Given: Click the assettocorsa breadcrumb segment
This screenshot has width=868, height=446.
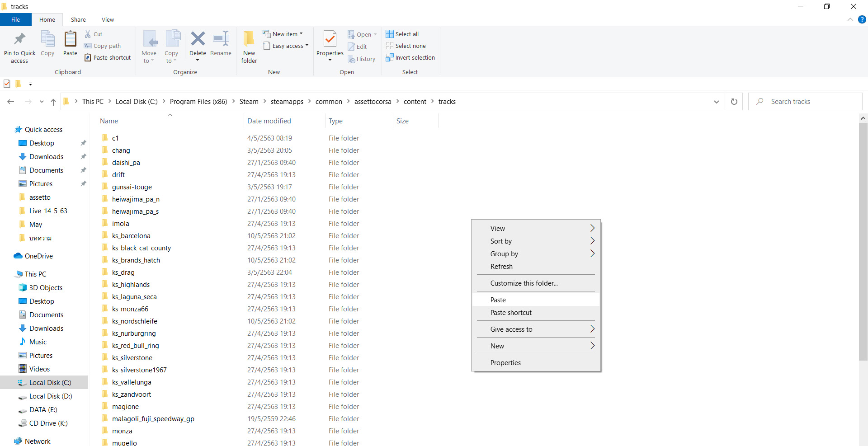Looking at the screenshot, I should point(373,102).
